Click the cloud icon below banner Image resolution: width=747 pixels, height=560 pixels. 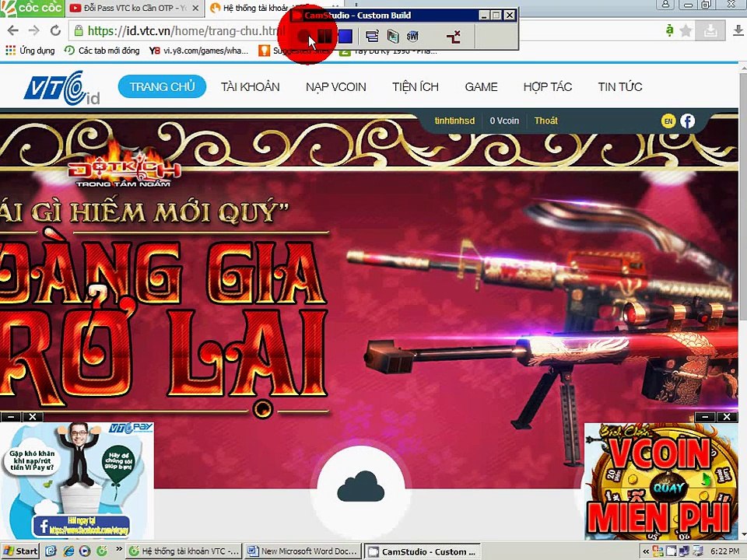pos(360,486)
